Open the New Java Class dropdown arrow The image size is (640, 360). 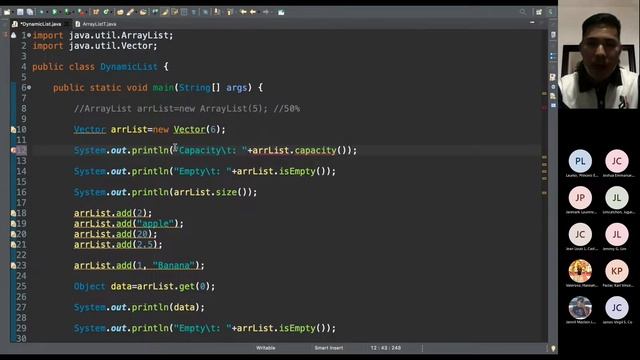click(111, 12)
